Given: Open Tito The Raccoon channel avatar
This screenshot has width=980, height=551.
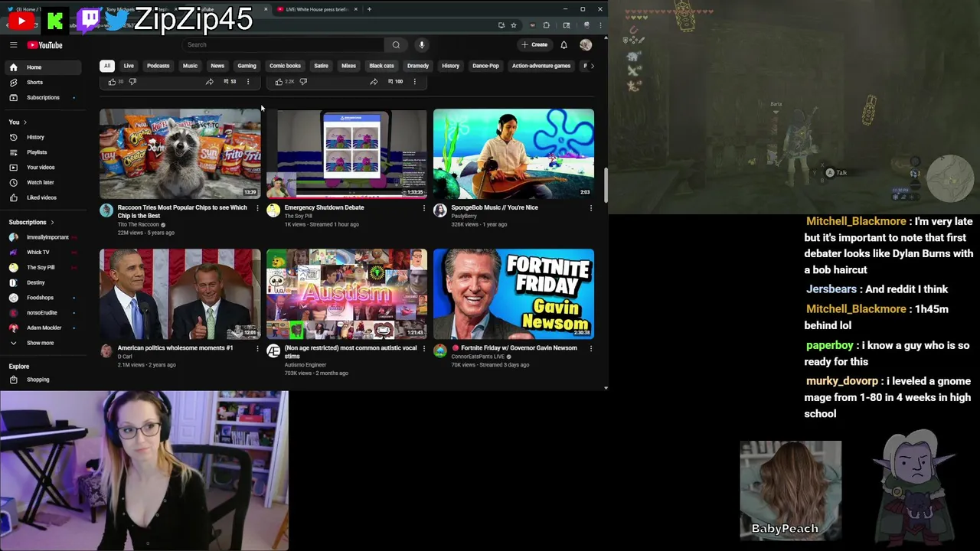Looking at the screenshot, I should point(106,210).
